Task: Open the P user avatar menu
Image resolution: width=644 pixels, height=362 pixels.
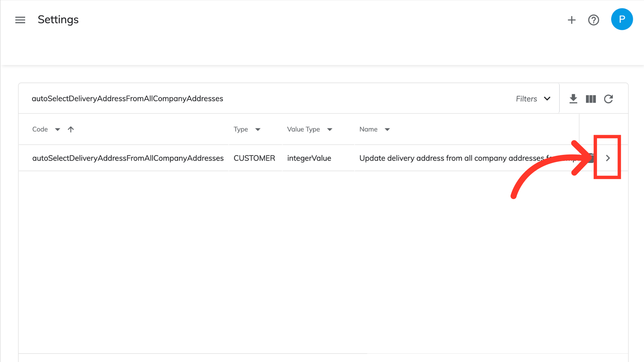Action: tap(622, 19)
